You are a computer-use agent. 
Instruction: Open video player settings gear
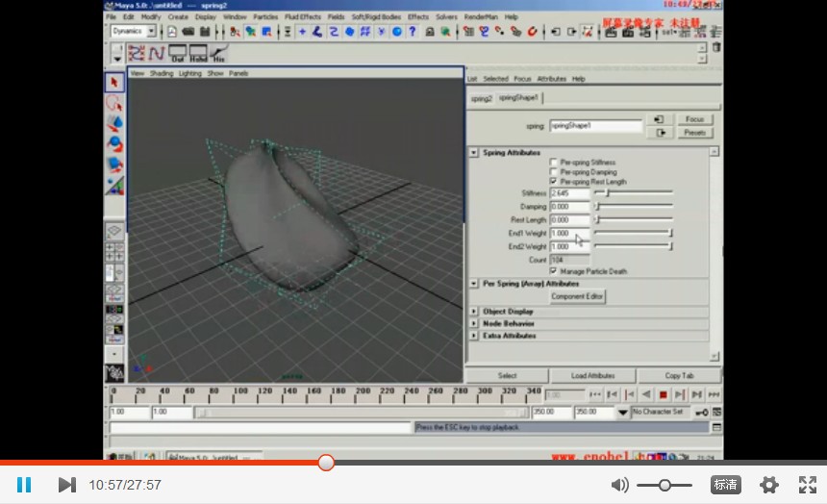click(x=768, y=485)
